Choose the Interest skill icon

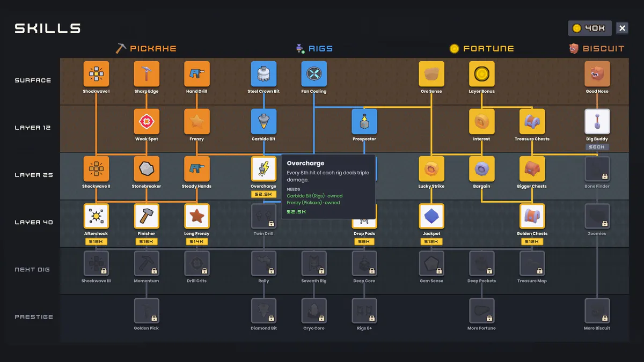(x=481, y=122)
